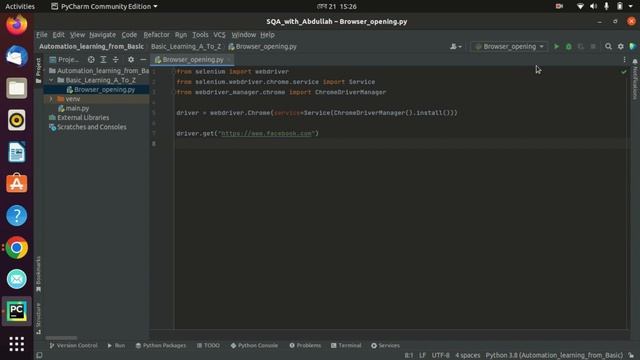Hide the Project panel with minus icon
640x360 pixels.
[143, 60]
